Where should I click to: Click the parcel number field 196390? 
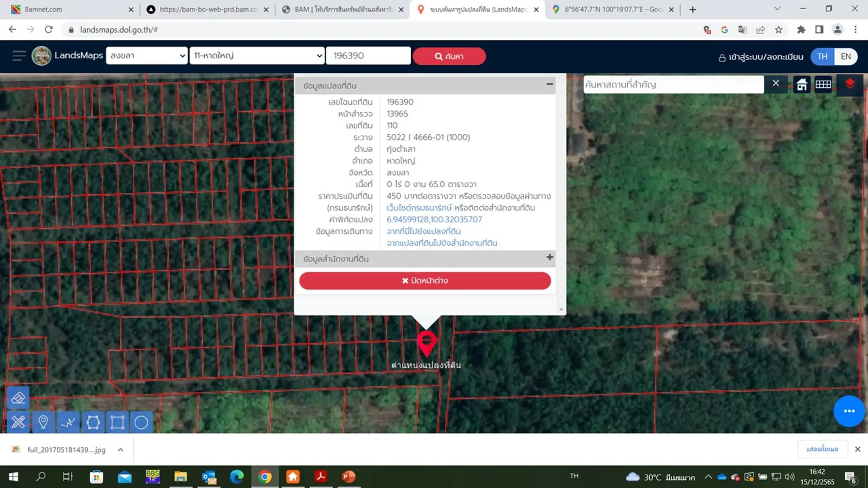click(368, 55)
